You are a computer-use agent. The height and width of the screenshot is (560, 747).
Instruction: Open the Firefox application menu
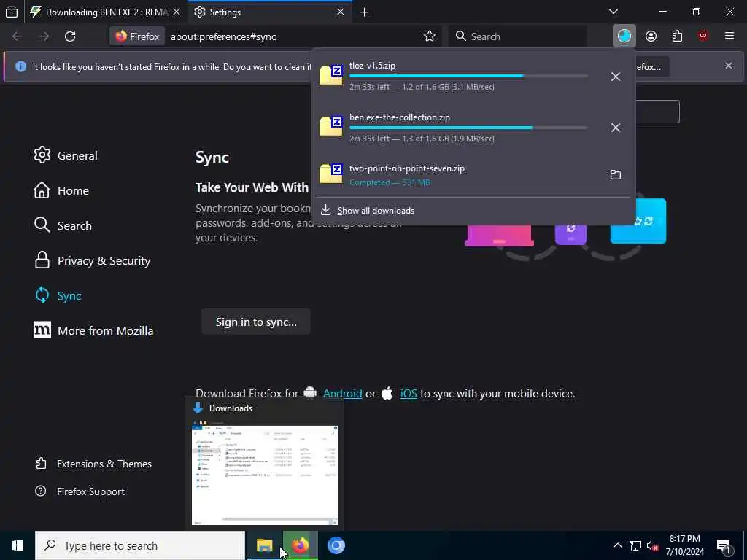(729, 36)
